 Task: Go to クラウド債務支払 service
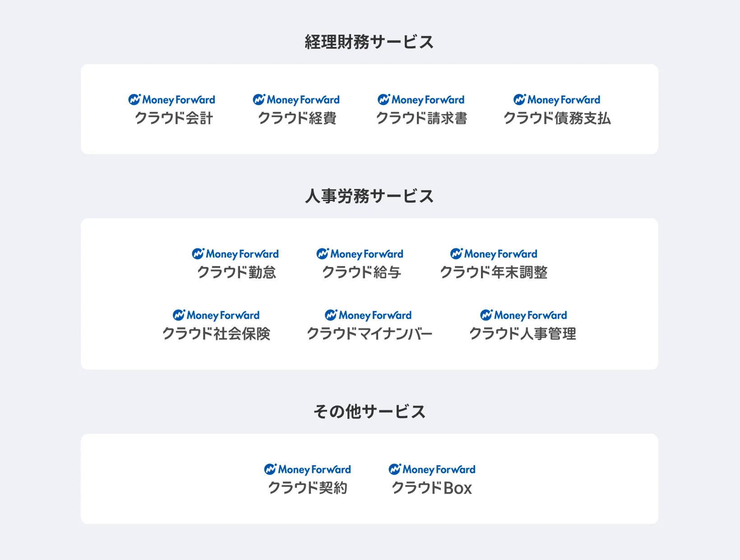(557, 118)
